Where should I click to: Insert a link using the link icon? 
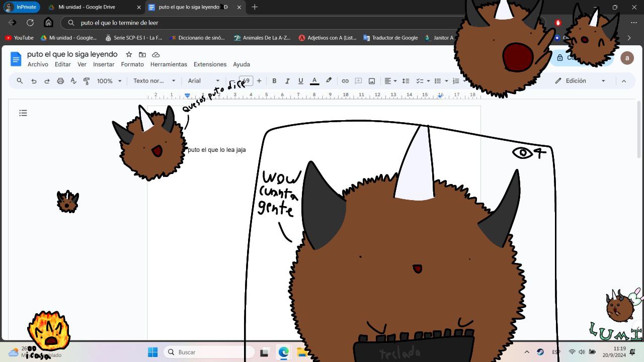[x=345, y=81]
